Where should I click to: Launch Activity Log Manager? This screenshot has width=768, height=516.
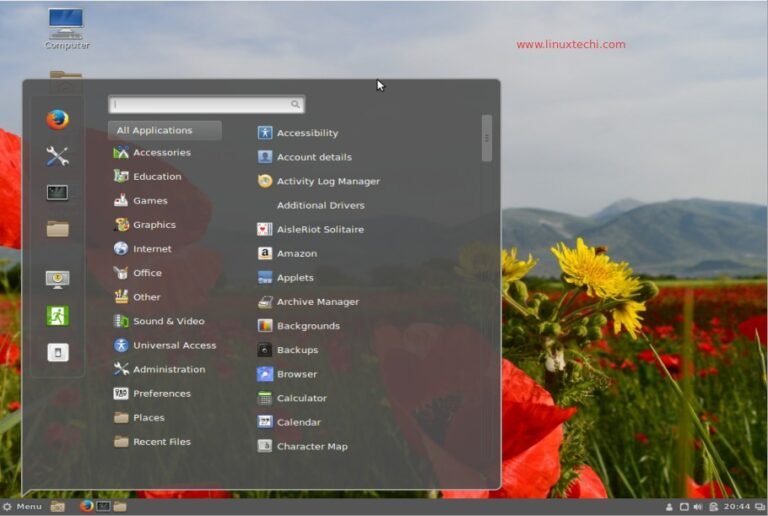pyautogui.click(x=318, y=181)
